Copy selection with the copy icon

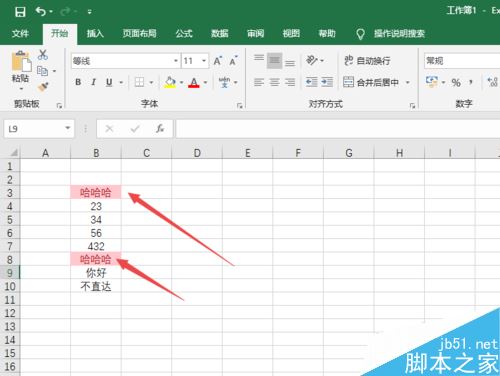[42, 71]
